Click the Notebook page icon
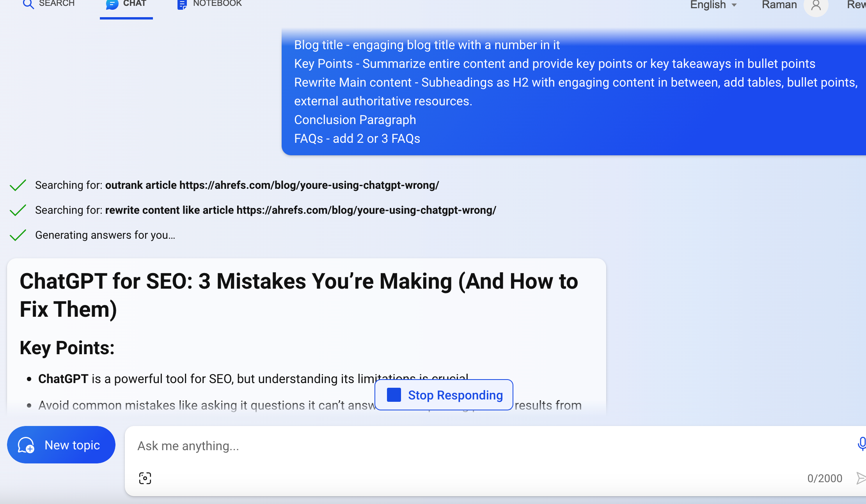 [182, 4]
